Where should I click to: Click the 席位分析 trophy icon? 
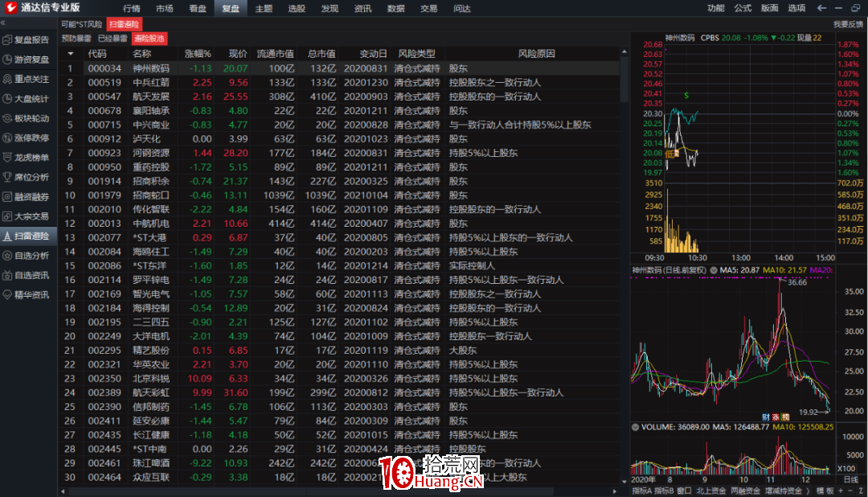(7, 177)
